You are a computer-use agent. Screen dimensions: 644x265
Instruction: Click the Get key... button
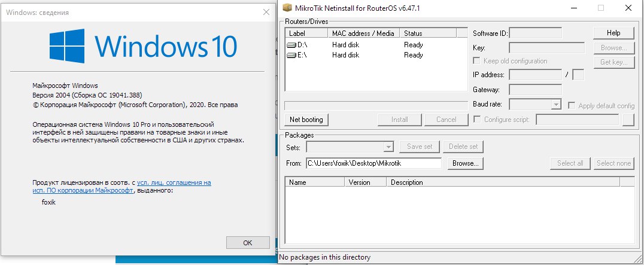[x=613, y=62]
